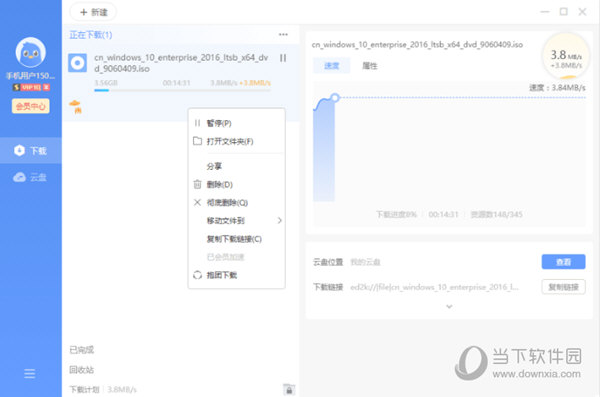Open the hamburger menu at sidebar bottom
Viewport: 600px width, 397px height.
(29, 373)
